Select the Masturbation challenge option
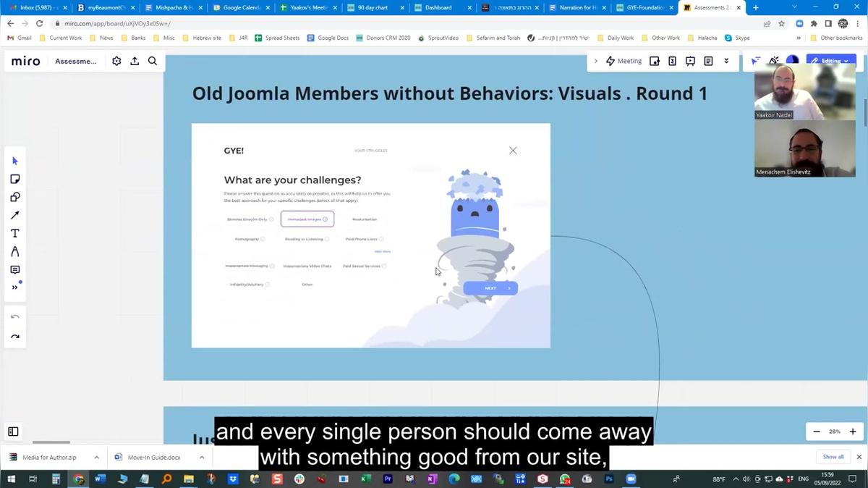This screenshot has height=488, width=868. 365,219
